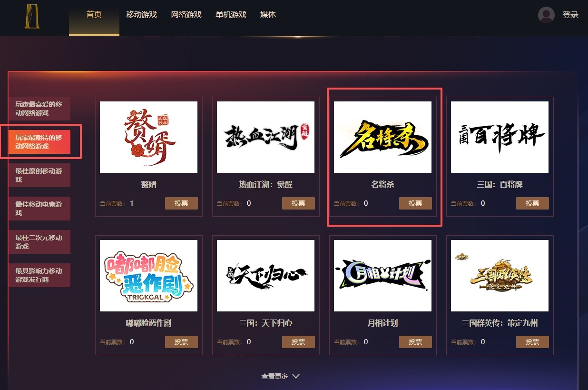
Task: Click the 赘婿 game logo thumbnail
Action: click(x=148, y=137)
